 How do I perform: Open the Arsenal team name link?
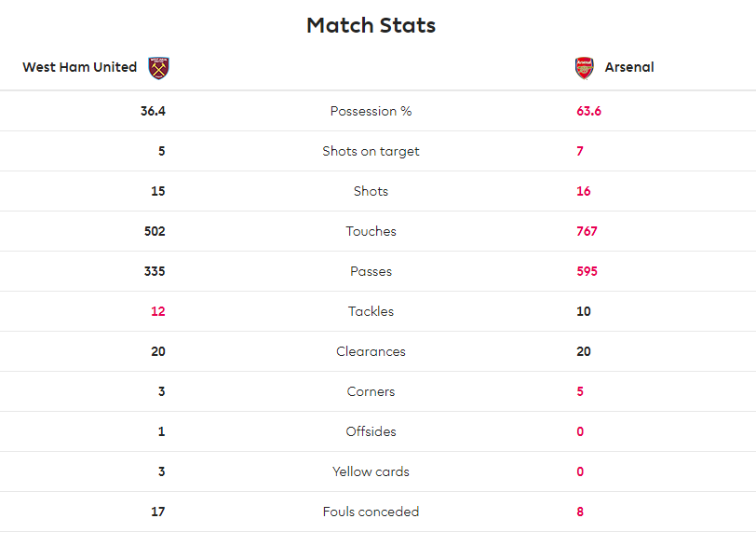[x=629, y=67]
